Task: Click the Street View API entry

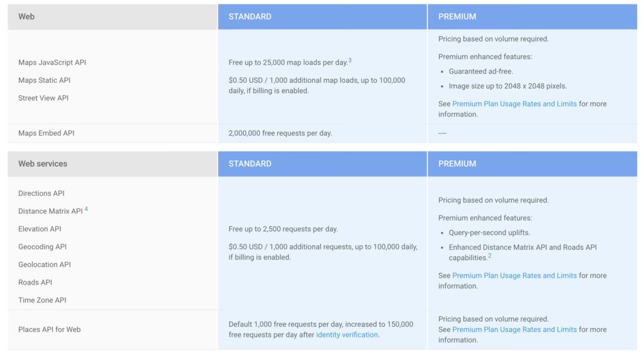Action: pyautogui.click(x=43, y=98)
